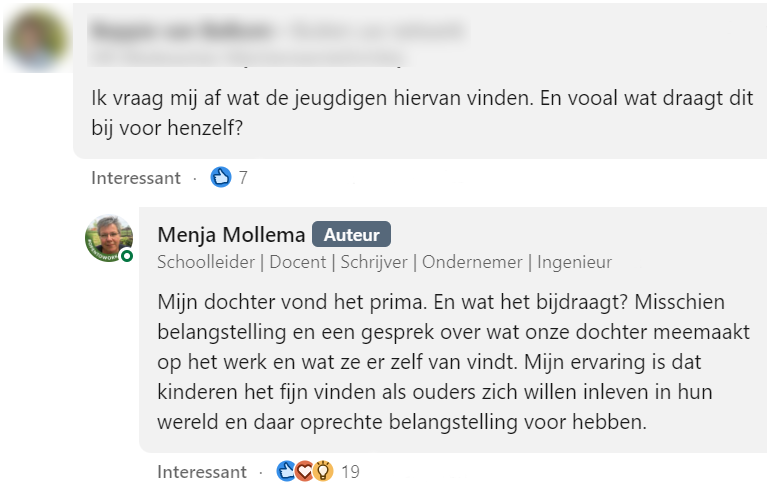Screen dimensions: 767x490
Task: Open the blurred avatar of the first commenter
Action: pyautogui.click(x=36, y=40)
